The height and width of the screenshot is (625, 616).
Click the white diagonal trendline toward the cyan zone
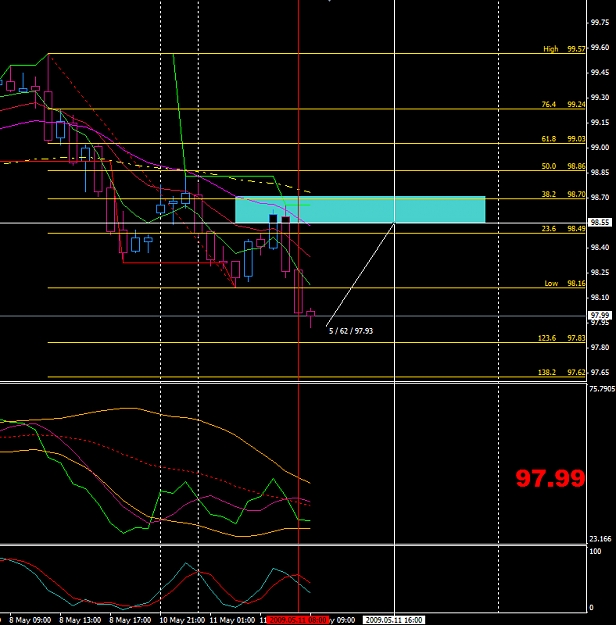[x=360, y=275]
